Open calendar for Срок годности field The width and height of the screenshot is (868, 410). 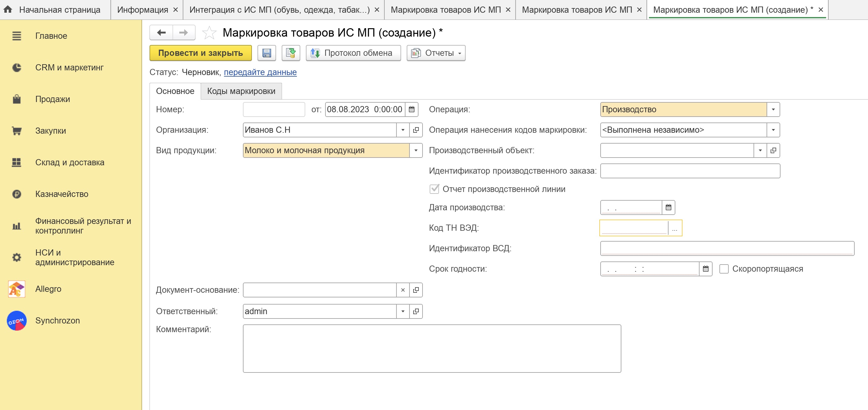point(705,269)
